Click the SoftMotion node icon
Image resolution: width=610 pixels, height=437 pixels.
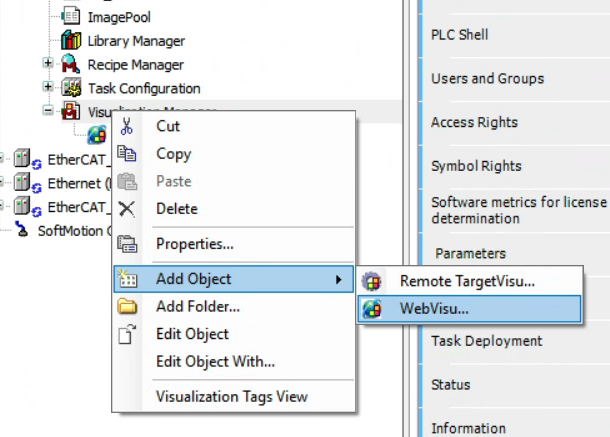point(23,230)
